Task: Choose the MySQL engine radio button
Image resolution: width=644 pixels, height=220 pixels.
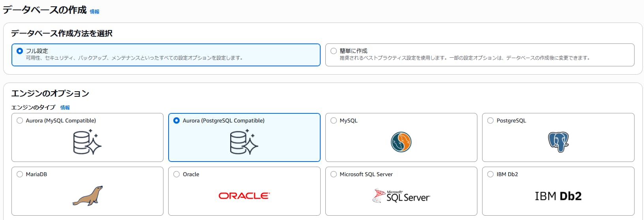Action: click(x=334, y=120)
